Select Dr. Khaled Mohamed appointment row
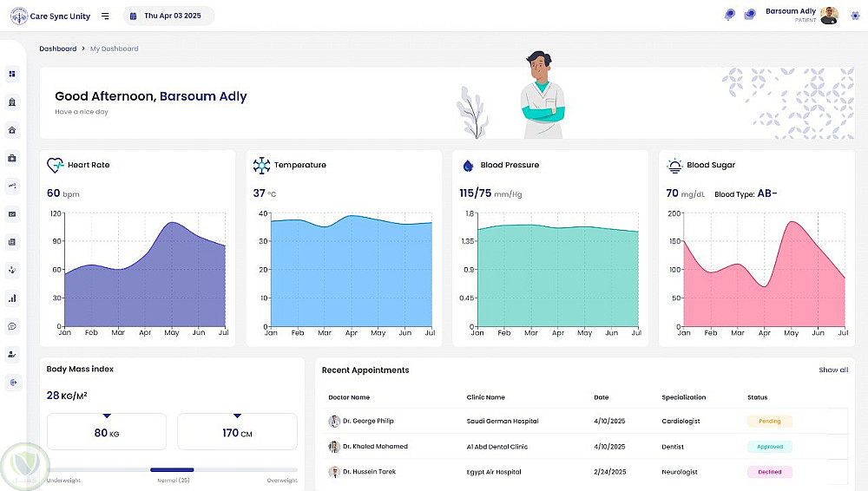Screen dimensions: 868x491 click(584, 447)
